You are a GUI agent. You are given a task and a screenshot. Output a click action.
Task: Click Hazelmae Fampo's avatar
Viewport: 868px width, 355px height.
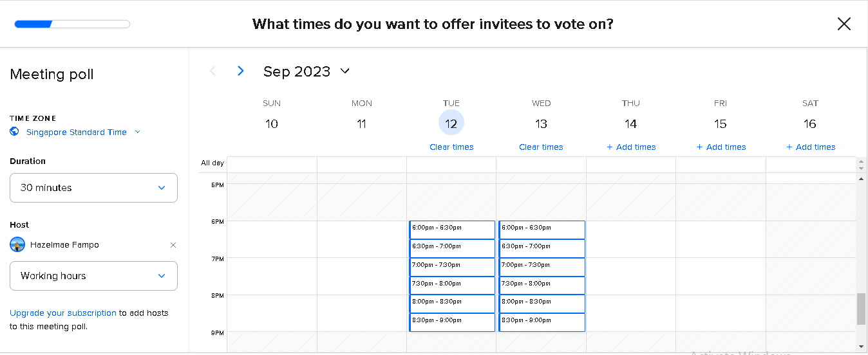coord(17,244)
